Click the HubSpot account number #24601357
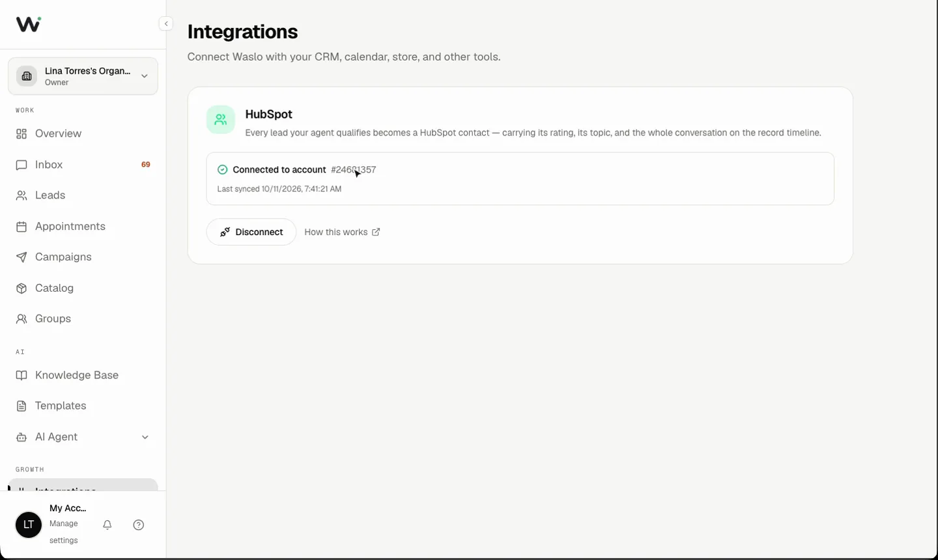This screenshot has height=560, width=938. tap(354, 170)
